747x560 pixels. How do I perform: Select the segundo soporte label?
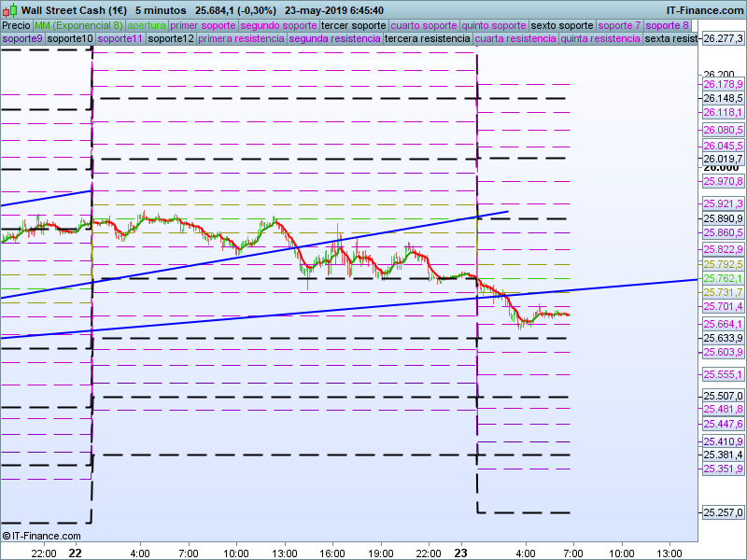(278, 25)
